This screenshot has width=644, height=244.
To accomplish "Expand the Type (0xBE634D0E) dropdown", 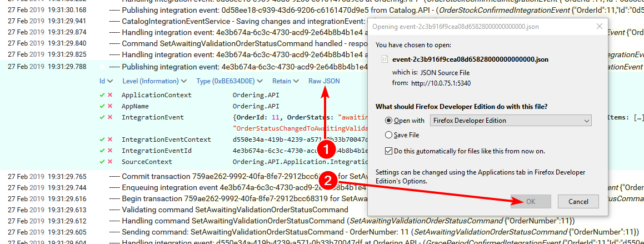I will (229, 81).
